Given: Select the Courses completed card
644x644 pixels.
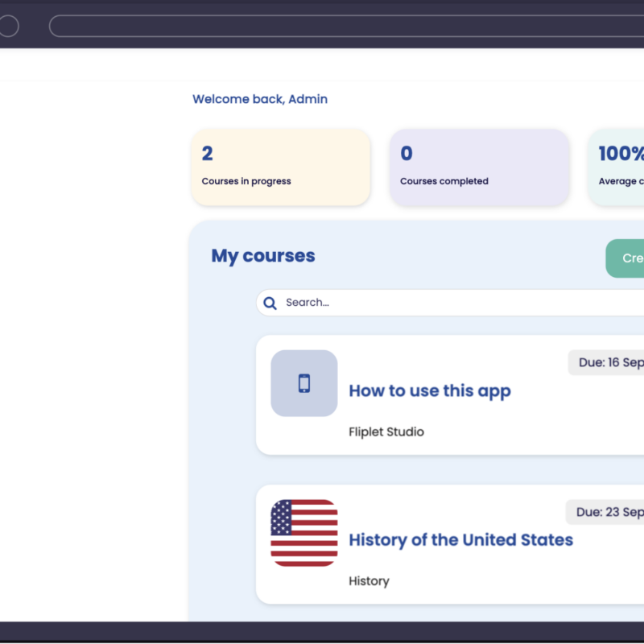Looking at the screenshot, I should [479, 167].
